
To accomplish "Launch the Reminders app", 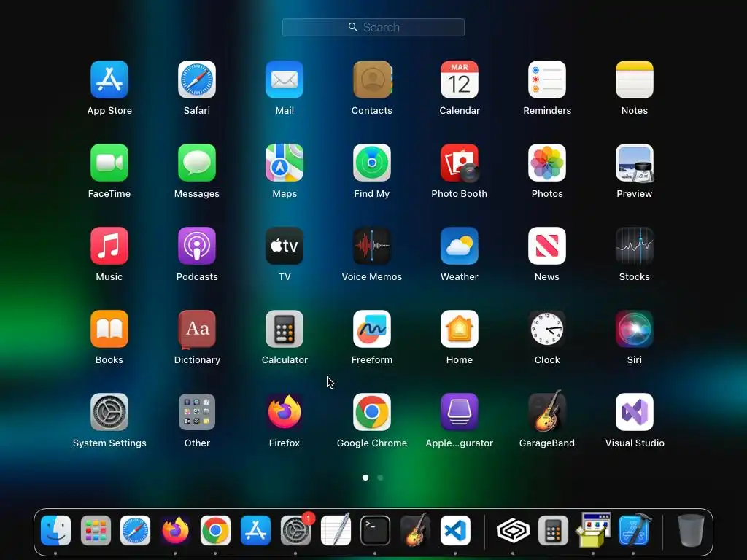I will (547, 79).
